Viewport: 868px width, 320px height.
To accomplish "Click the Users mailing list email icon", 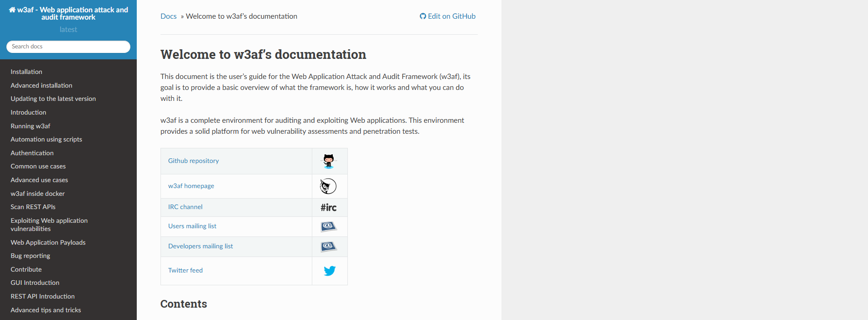I will coord(328,226).
